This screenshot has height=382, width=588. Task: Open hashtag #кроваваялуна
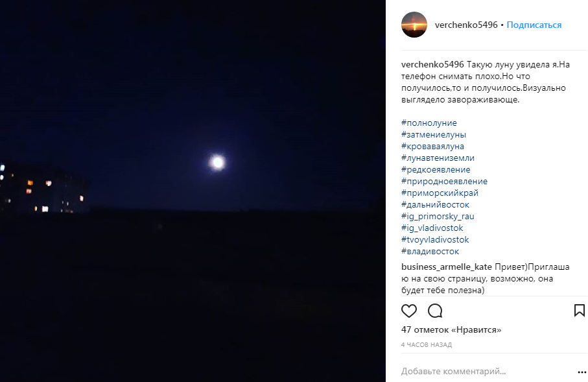pos(433,146)
